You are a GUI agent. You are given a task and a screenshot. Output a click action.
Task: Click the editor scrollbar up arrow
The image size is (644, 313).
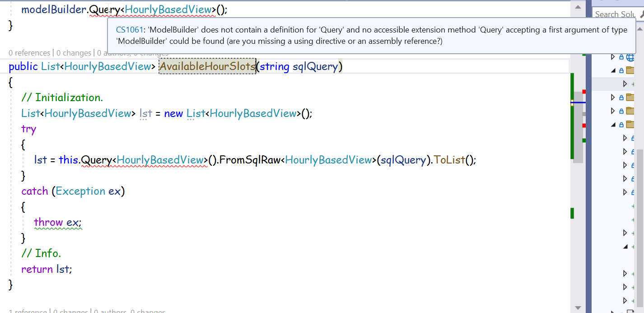pos(578,7)
